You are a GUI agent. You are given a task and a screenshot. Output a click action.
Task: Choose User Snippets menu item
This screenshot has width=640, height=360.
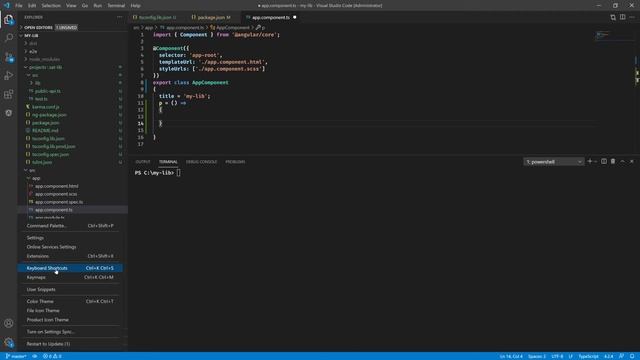click(x=70, y=289)
